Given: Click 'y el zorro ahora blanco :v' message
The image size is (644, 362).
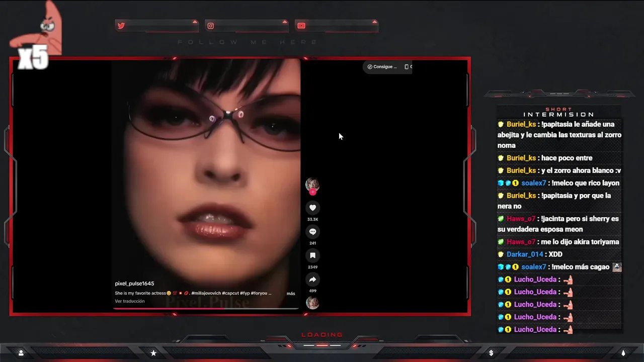Looking at the screenshot, I should (581, 170).
